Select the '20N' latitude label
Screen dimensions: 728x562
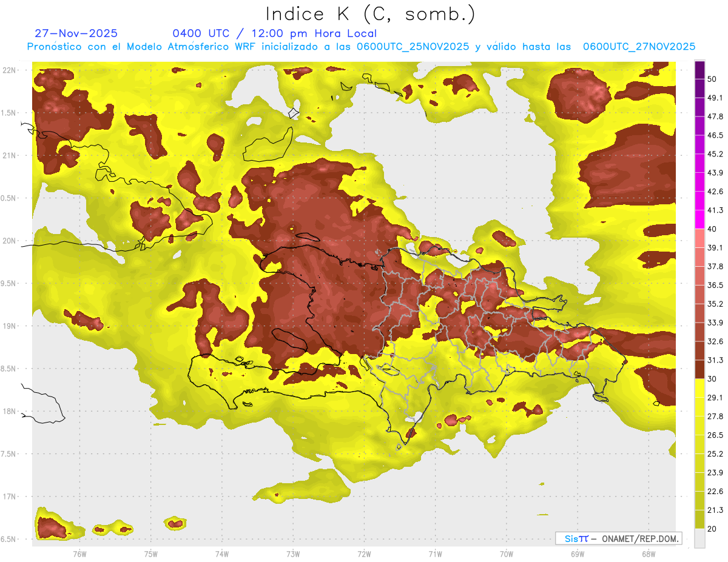[x=9, y=241]
